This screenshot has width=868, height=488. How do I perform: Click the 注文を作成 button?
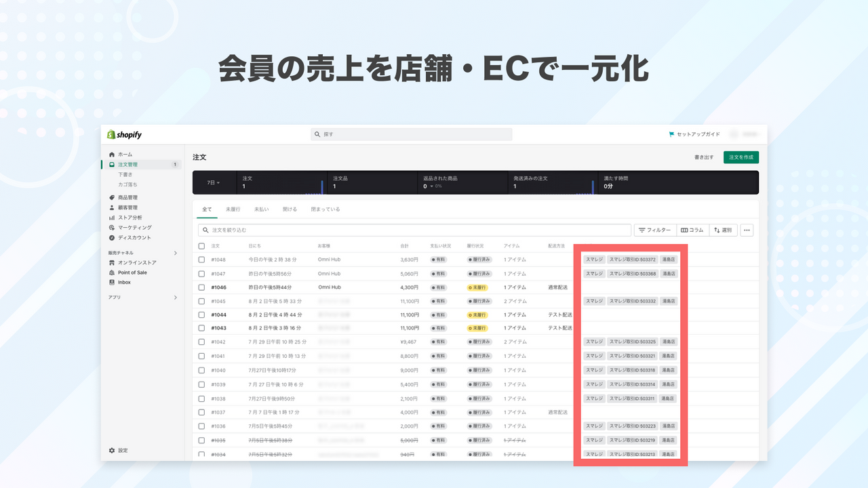(741, 157)
